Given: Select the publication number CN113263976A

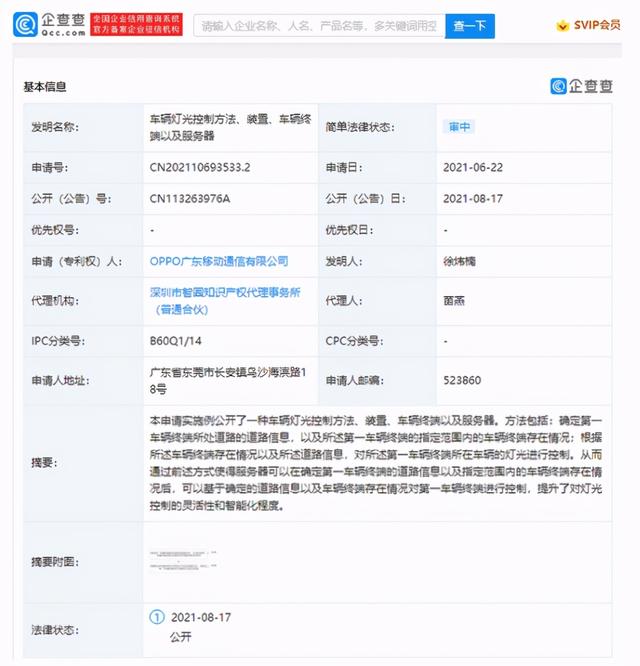Looking at the screenshot, I should [x=190, y=199].
